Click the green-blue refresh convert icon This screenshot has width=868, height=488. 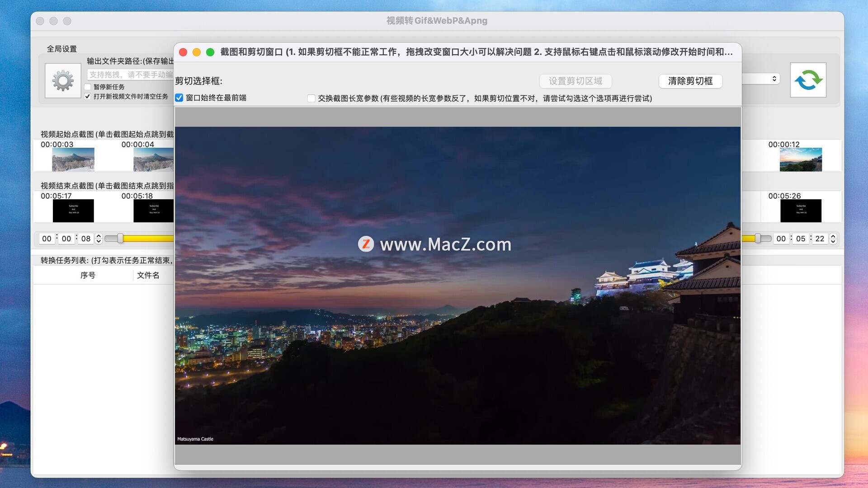coord(808,80)
